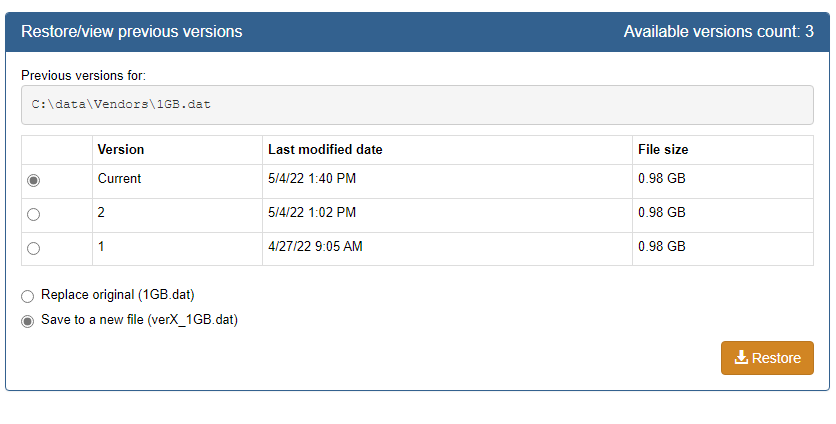Click the file size of version 1
Viewport: 836px width, 424px height.
[661, 247]
